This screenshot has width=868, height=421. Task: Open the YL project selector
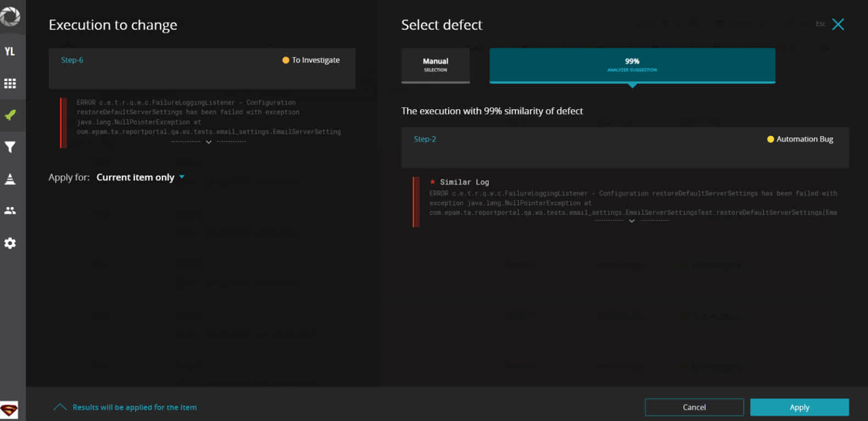point(10,52)
